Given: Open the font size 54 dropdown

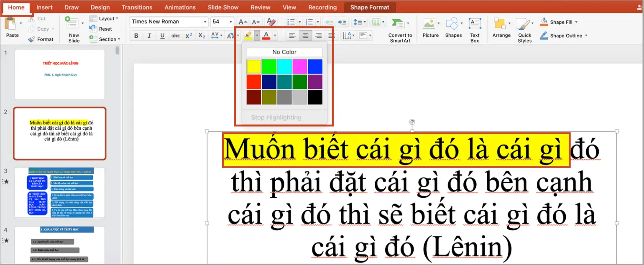Looking at the screenshot, I should pyautogui.click(x=230, y=22).
